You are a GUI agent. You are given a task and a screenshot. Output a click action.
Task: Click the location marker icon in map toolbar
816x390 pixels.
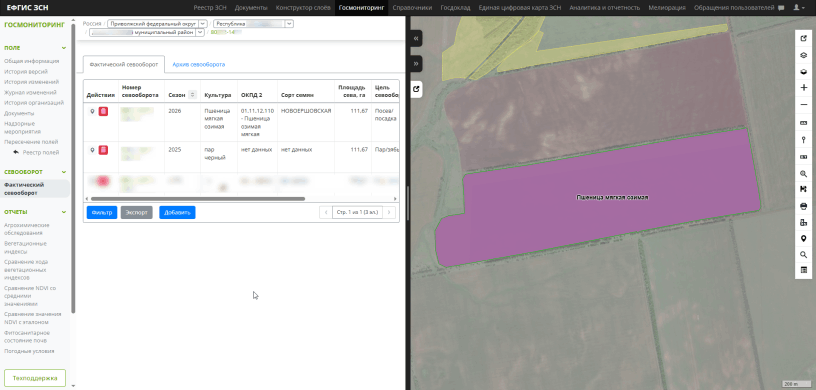pos(804,239)
